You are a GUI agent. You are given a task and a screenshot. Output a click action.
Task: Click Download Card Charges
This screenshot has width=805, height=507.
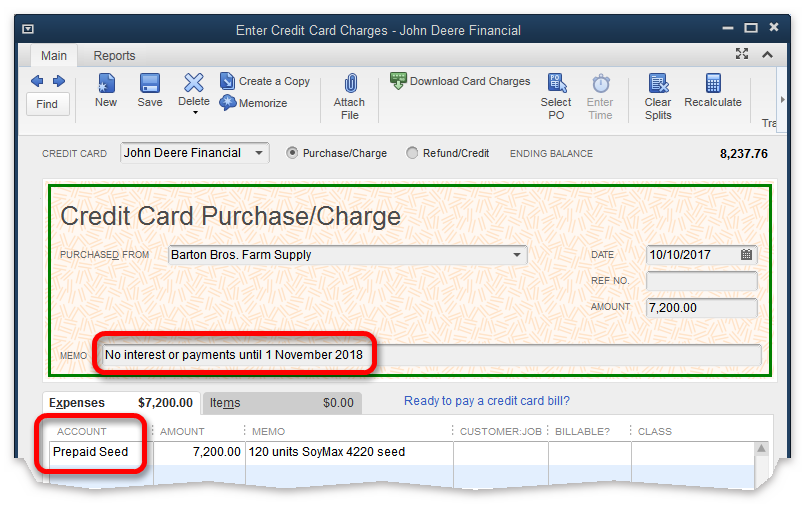click(x=460, y=81)
